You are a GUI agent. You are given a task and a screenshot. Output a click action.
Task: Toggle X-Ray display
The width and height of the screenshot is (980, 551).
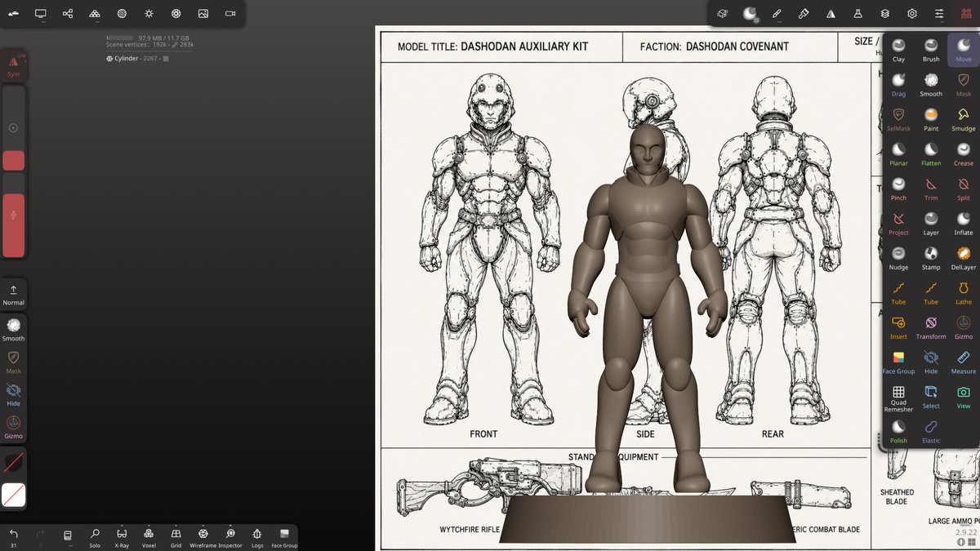(x=122, y=537)
